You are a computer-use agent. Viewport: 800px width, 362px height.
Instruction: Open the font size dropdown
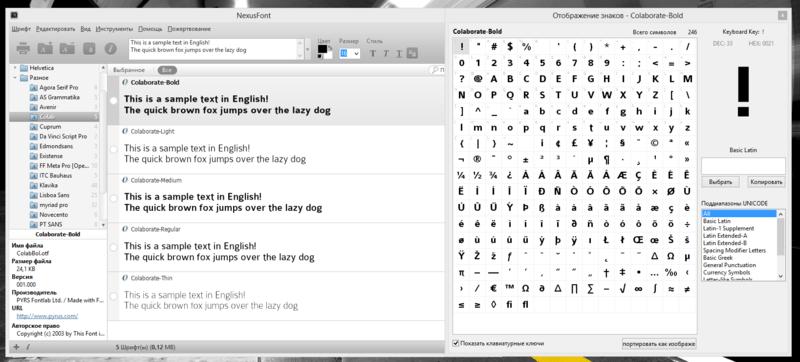click(356, 53)
